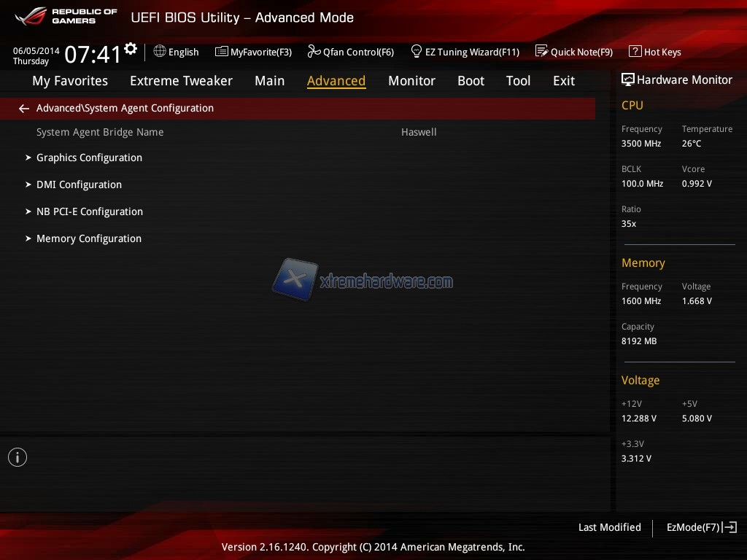Show the Hot Keys help

(654, 52)
